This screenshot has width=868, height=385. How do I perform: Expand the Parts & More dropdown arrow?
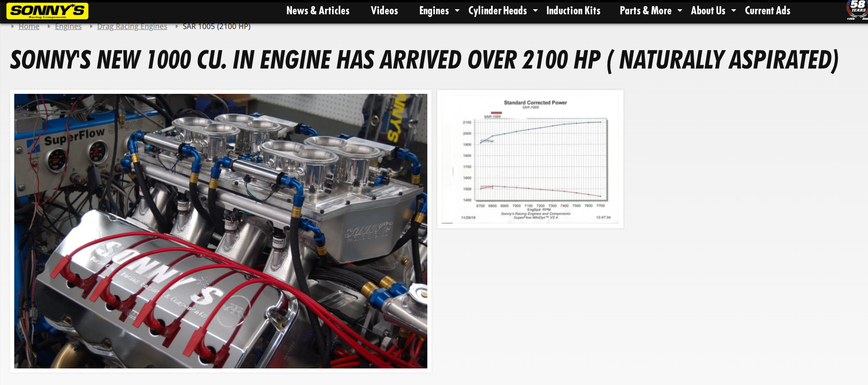click(680, 10)
